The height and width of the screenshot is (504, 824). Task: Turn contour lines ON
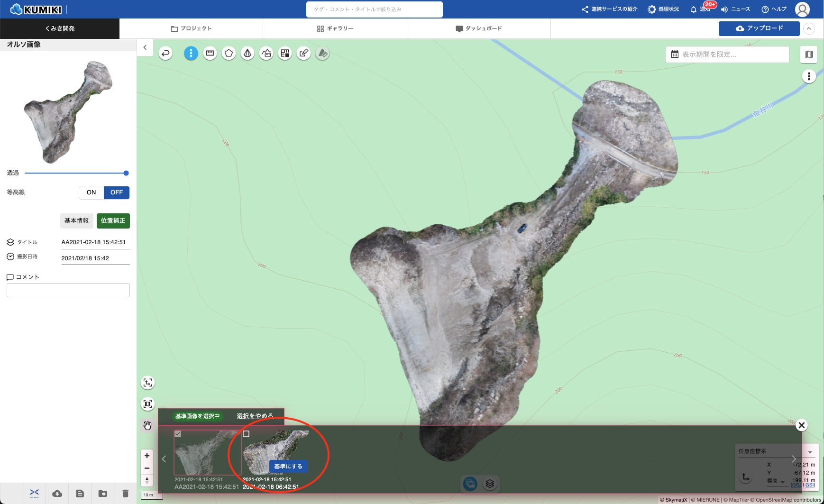[92, 192]
